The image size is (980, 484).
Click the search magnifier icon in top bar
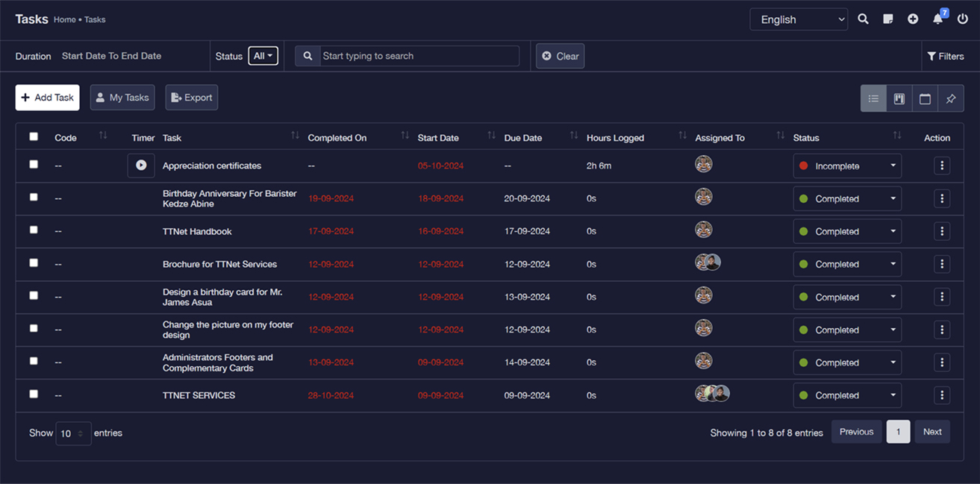(863, 19)
